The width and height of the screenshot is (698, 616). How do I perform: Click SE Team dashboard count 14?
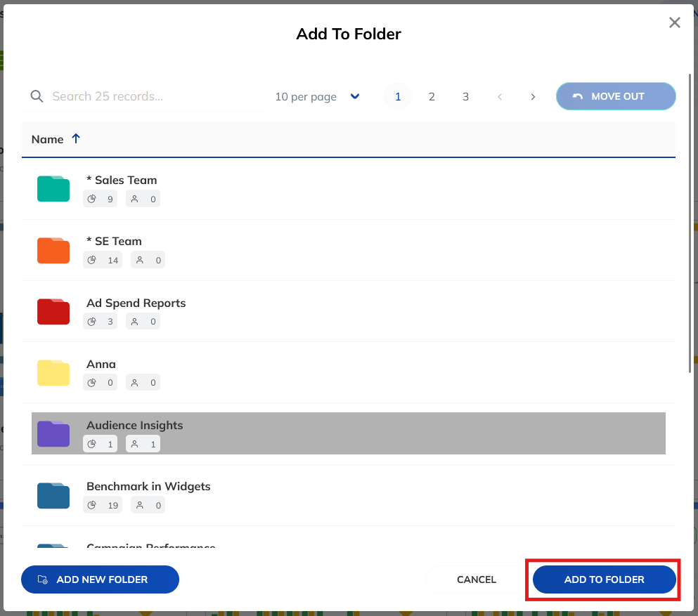click(103, 260)
